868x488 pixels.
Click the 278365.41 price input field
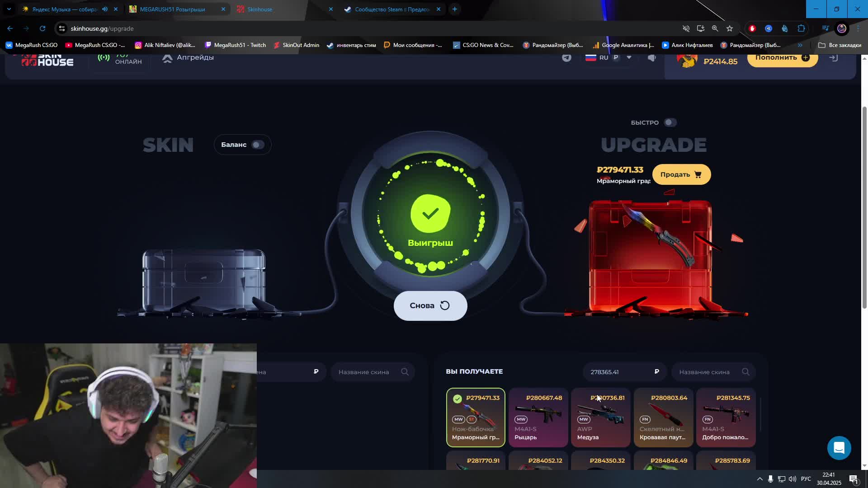click(x=624, y=372)
